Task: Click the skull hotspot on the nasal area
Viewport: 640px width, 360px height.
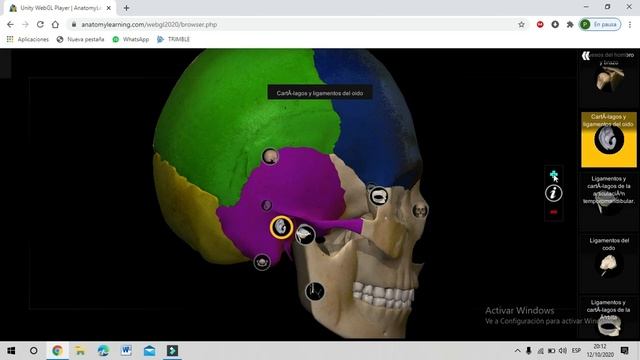Action: (x=420, y=211)
